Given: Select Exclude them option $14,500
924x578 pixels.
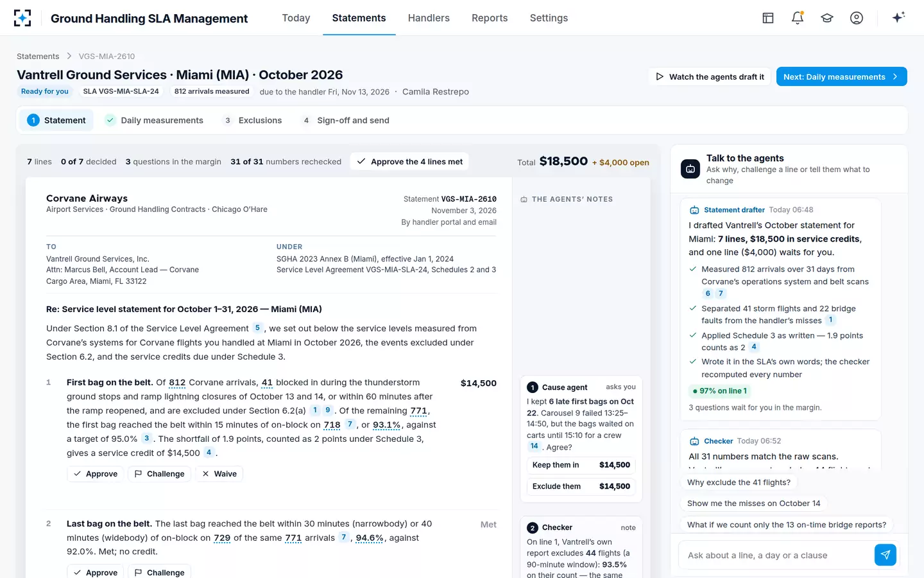Looking at the screenshot, I should [581, 486].
